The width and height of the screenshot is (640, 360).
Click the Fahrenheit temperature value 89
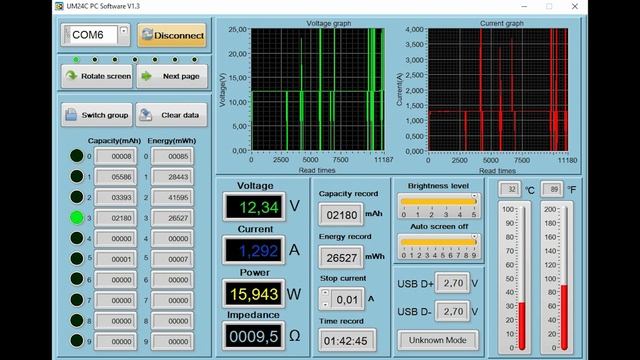point(551,189)
